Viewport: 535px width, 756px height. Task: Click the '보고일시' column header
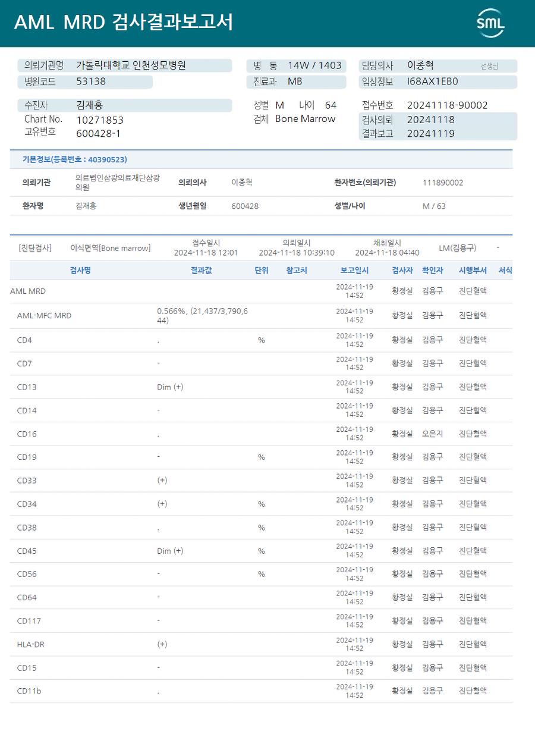[354, 270]
